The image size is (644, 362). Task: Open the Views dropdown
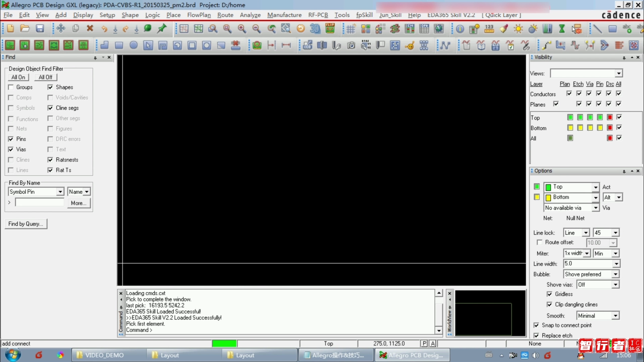[x=618, y=73]
